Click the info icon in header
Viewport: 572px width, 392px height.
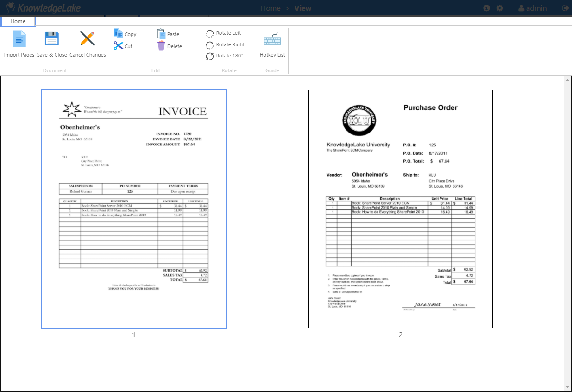tap(486, 8)
